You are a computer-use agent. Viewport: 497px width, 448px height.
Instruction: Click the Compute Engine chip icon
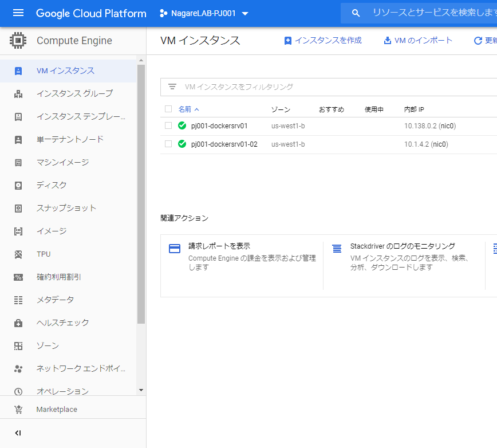click(18, 41)
